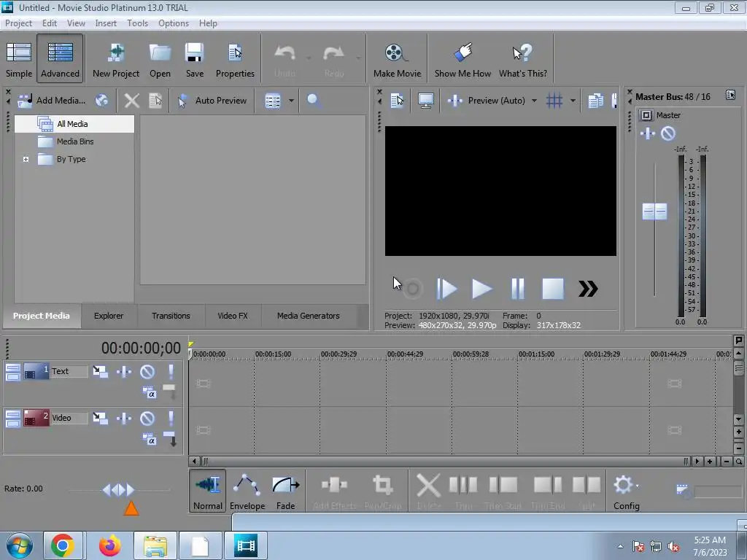Image resolution: width=747 pixels, height=560 pixels.
Task: Click the timeline ruler at 00:00:59;28
Action: [471, 354]
